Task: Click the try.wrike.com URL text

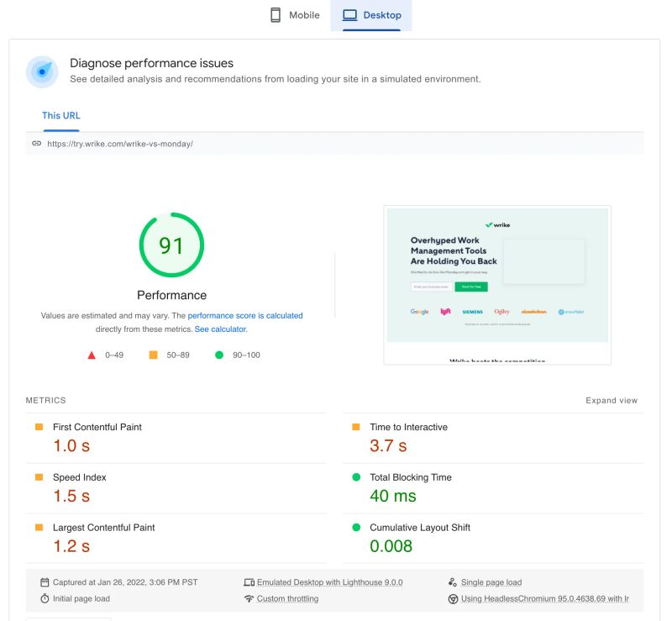Action: tap(120, 144)
